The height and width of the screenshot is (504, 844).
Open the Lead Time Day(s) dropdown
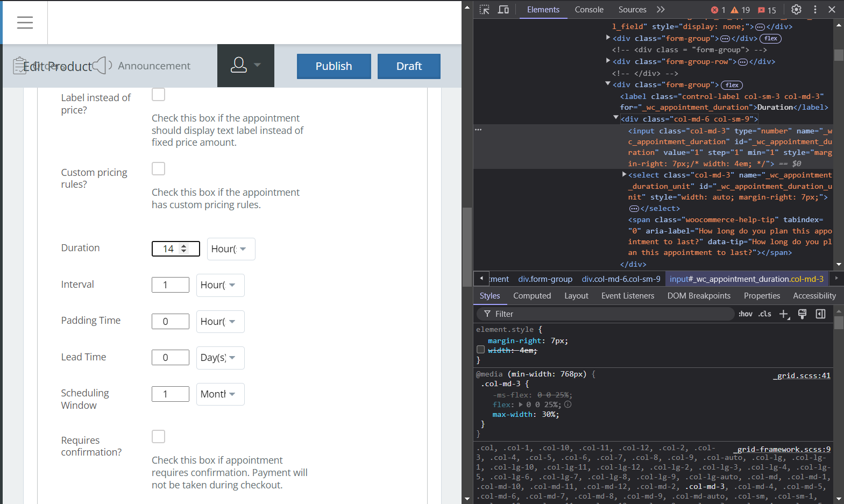tap(220, 358)
